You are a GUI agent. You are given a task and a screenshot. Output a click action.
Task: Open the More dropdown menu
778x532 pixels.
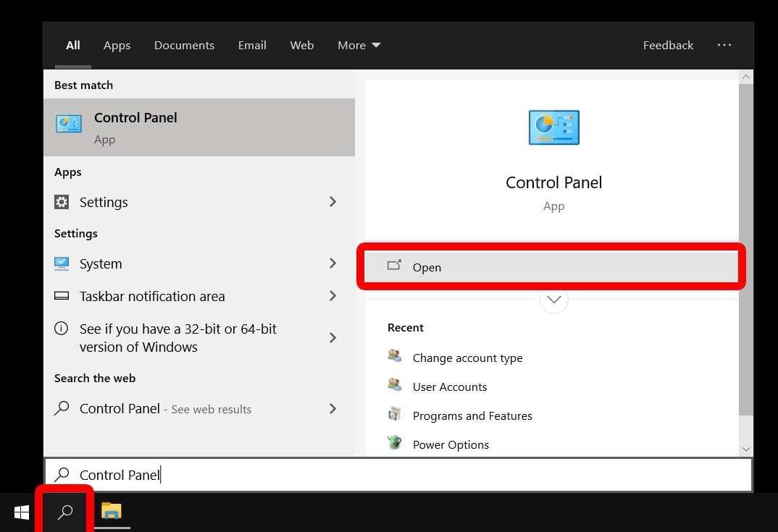[x=359, y=45]
